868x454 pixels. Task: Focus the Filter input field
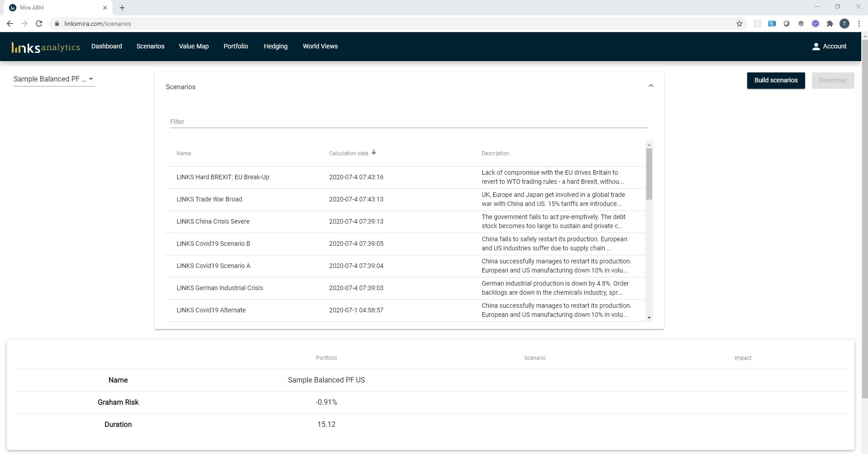click(409, 121)
